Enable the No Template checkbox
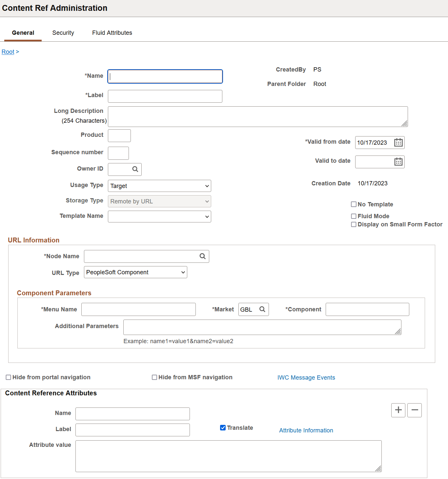This screenshot has width=448, height=479. (x=354, y=204)
